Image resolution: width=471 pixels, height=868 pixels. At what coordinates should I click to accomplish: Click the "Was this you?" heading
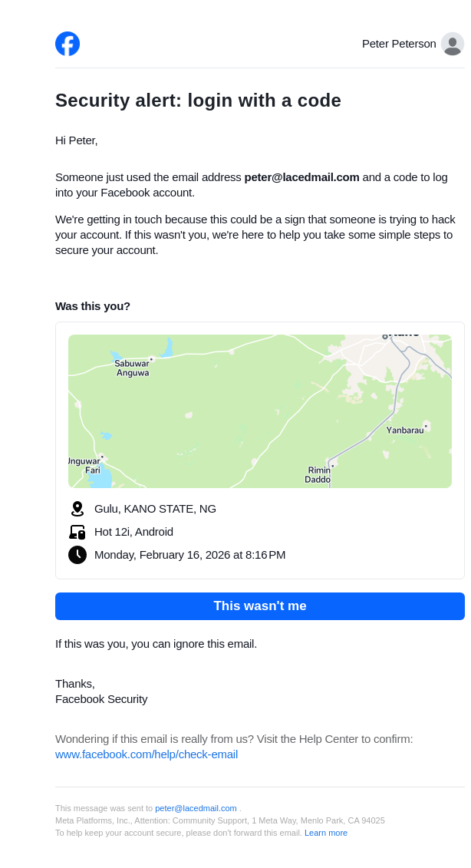[x=93, y=306]
